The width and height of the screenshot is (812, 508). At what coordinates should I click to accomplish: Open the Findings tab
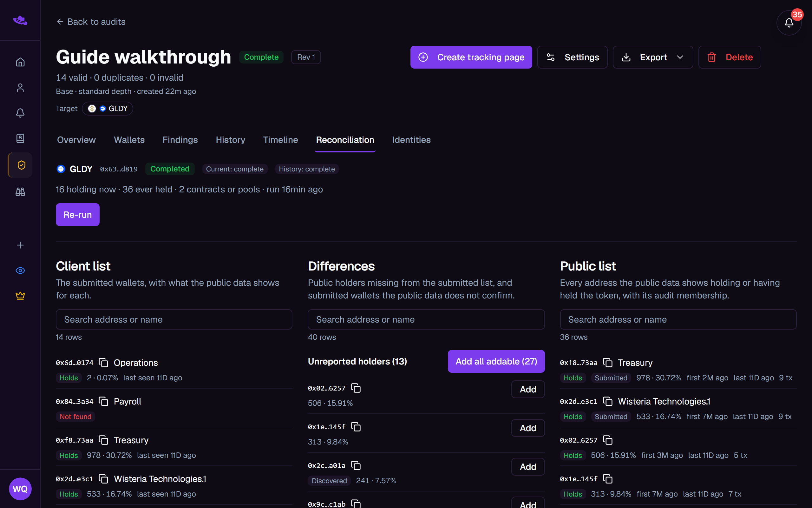pos(180,140)
